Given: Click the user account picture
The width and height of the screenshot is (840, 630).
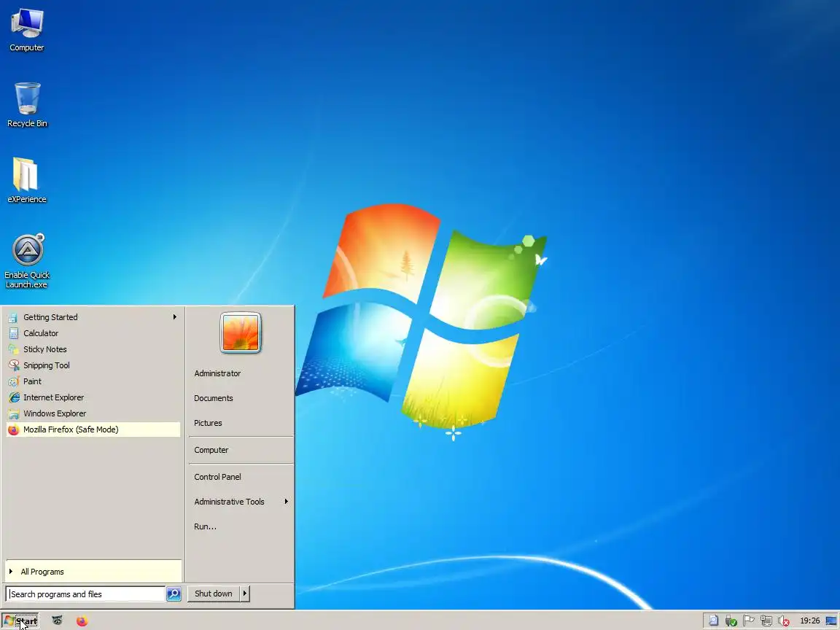Looking at the screenshot, I should point(241,332).
